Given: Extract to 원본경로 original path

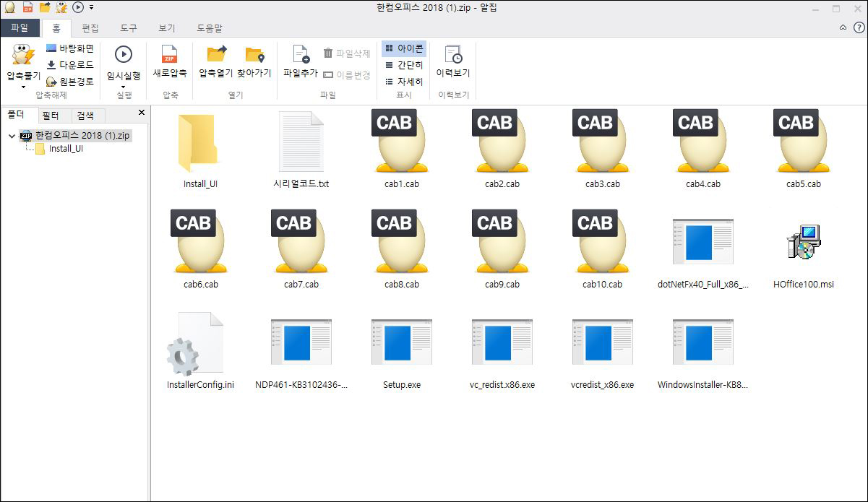Looking at the screenshot, I should pos(70,82).
